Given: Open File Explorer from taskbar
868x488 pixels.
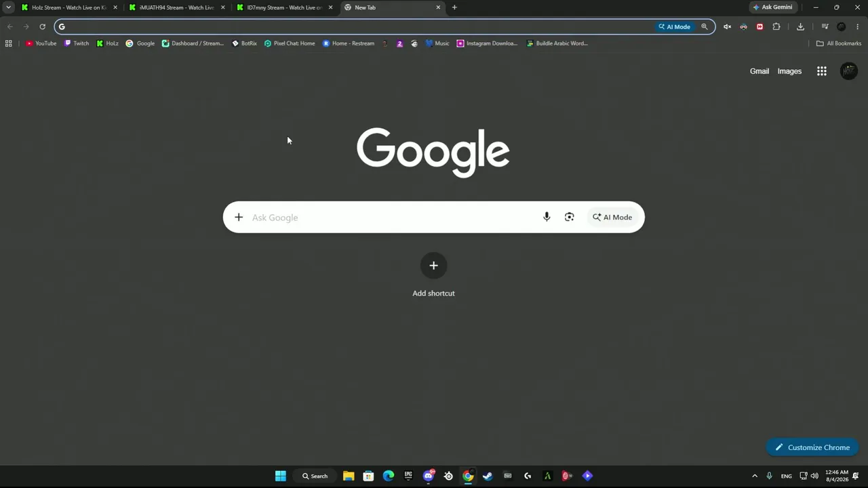Looking at the screenshot, I should pyautogui.click(x=349, y=476).
